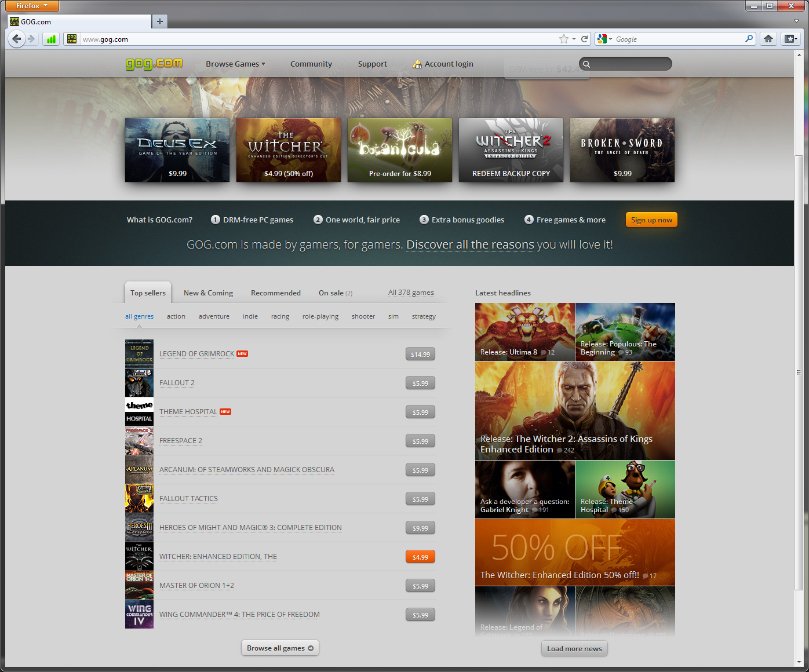Open the Botanicula pre-order banner

coord(400,150)
